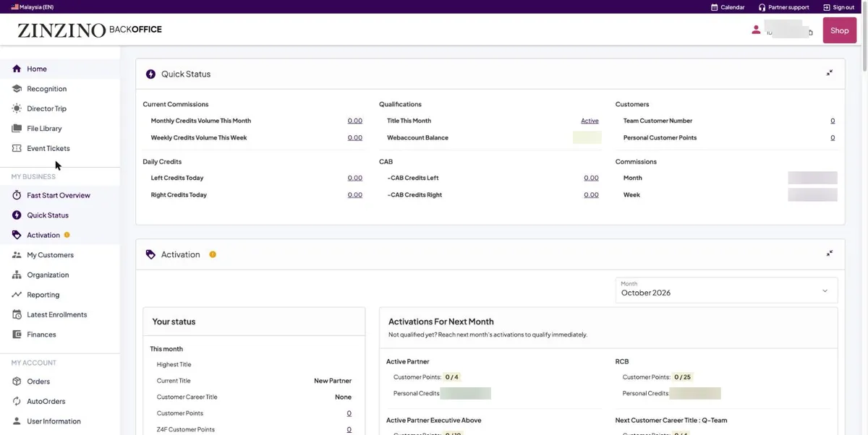The width and height of the screenshot is (868, 435).
Task: Click the Webaccount Balance label
Action: click(417, 137)
